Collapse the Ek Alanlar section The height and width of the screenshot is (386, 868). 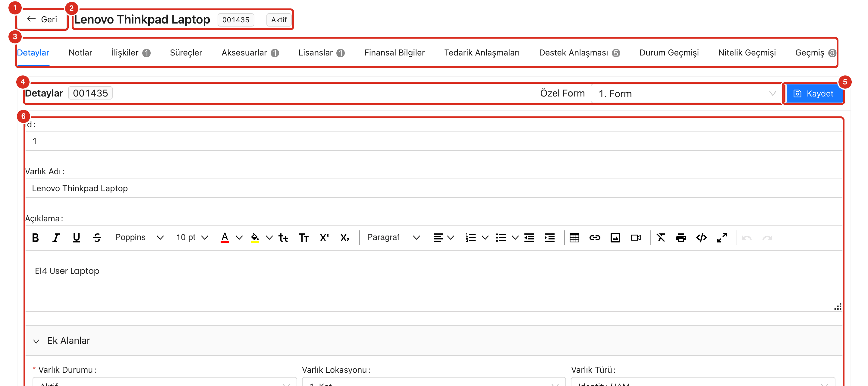pos(36,341)
